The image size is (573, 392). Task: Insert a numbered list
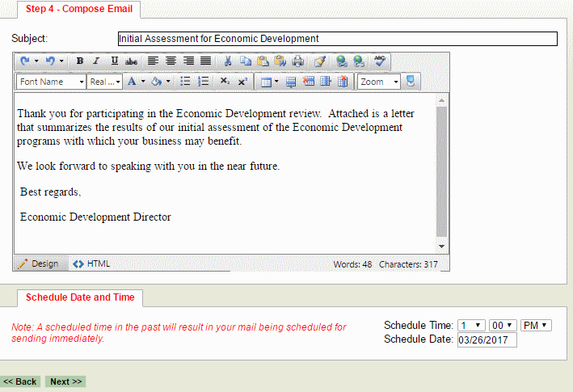204,82
